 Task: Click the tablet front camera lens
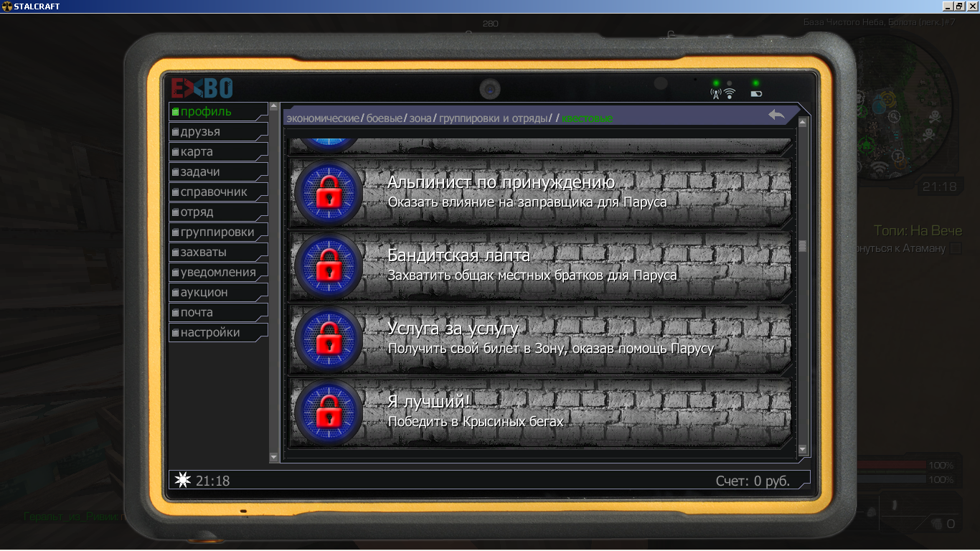[490, 90]
